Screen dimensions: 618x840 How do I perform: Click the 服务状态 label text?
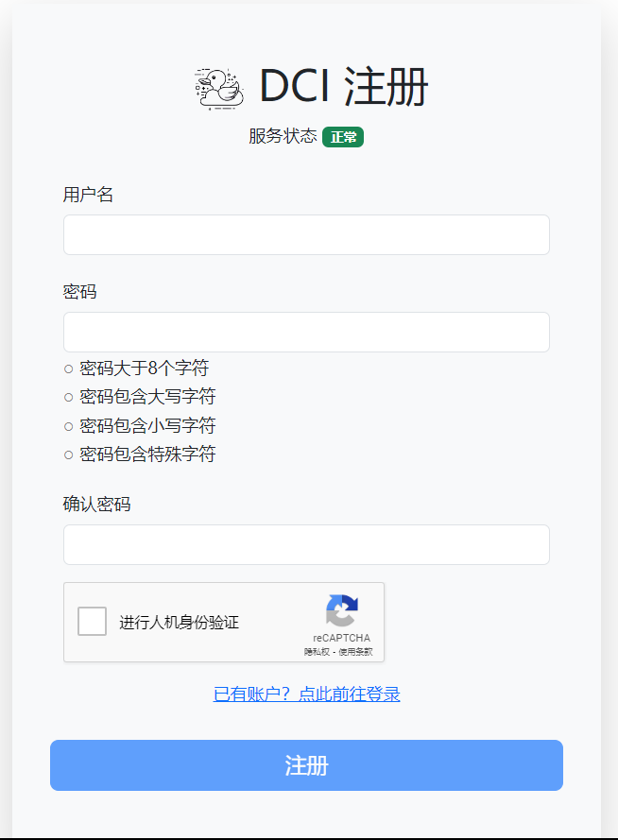283,136
